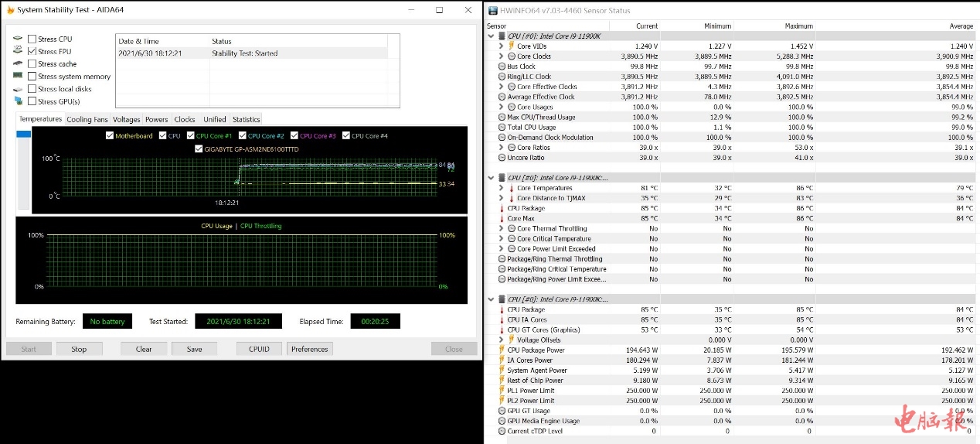Switch to the Cooling Fans tab

(87, 119)
